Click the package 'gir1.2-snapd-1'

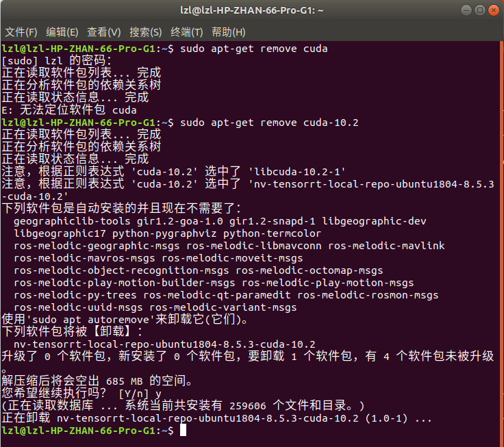(x=273, y=221)
